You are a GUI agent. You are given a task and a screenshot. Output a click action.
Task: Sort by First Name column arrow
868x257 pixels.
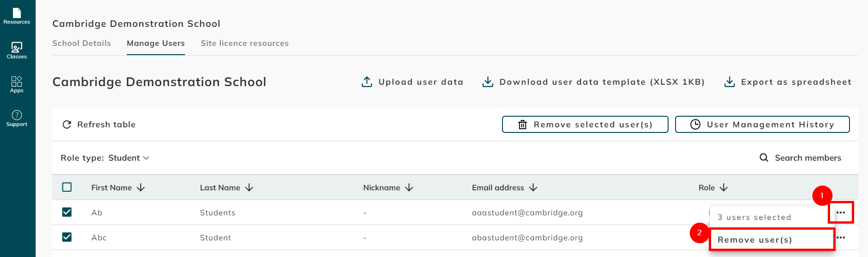click(141, 188)
